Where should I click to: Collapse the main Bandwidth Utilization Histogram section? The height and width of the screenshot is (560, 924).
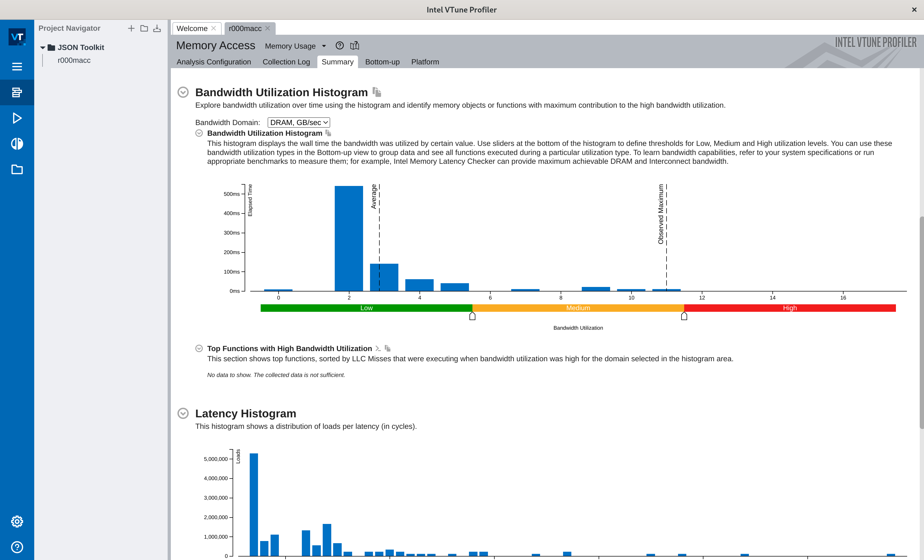click(183, 92)
